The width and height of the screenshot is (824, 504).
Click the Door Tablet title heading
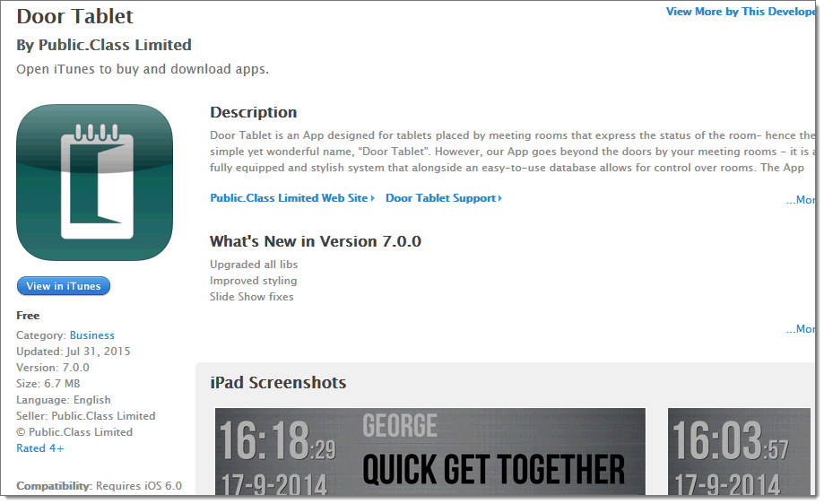click(74, 16)
